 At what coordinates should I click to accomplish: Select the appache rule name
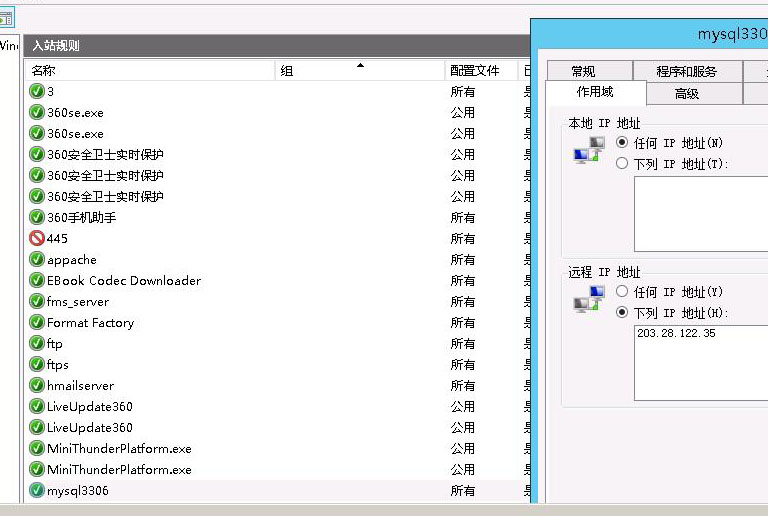click(72, 259)
